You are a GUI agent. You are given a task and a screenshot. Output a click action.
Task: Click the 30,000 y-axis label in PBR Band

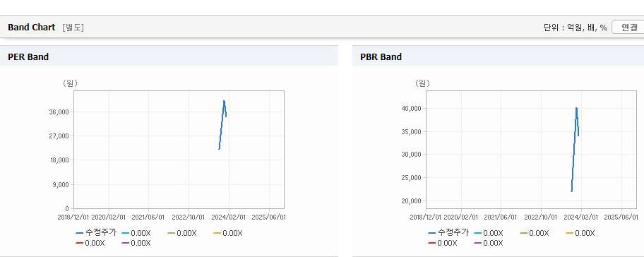[x=412, y=155]
